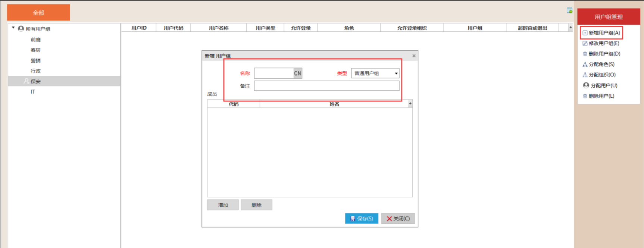Open member table column chooser plus button

tap(410, 104)
